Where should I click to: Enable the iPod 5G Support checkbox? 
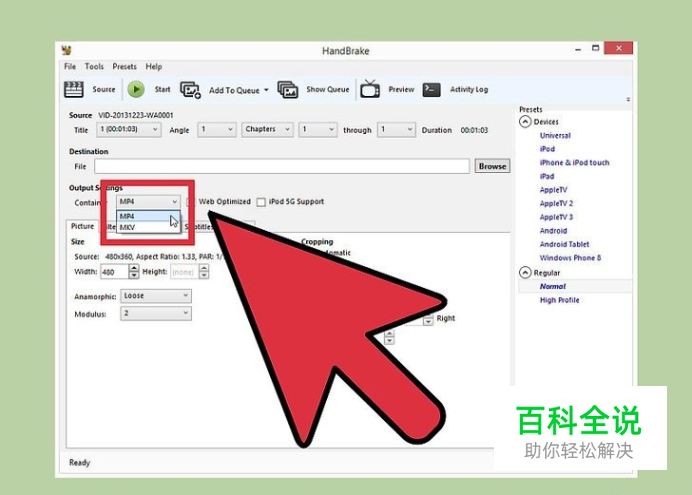click(x=261, y=202)
